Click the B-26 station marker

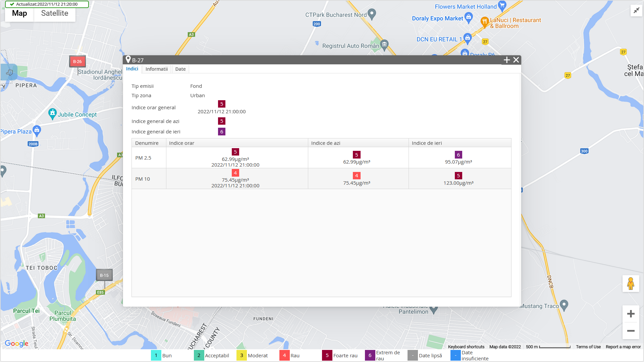coord(77,61)
